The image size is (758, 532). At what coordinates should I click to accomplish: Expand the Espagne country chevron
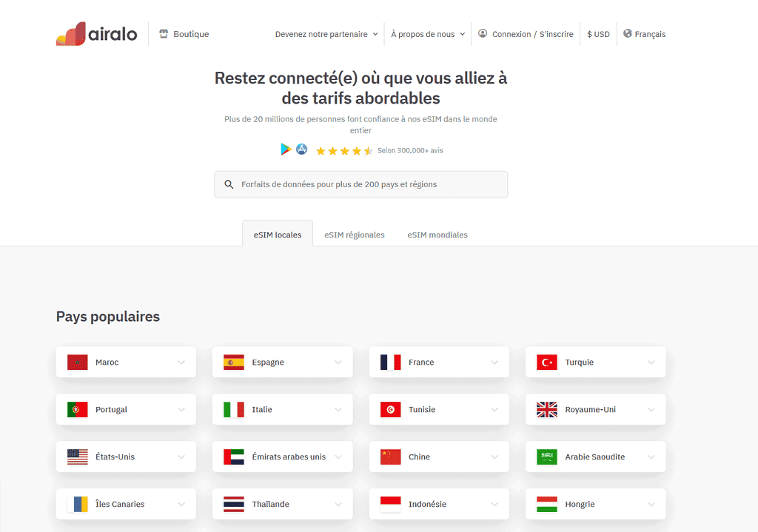[x=338, y=363]
